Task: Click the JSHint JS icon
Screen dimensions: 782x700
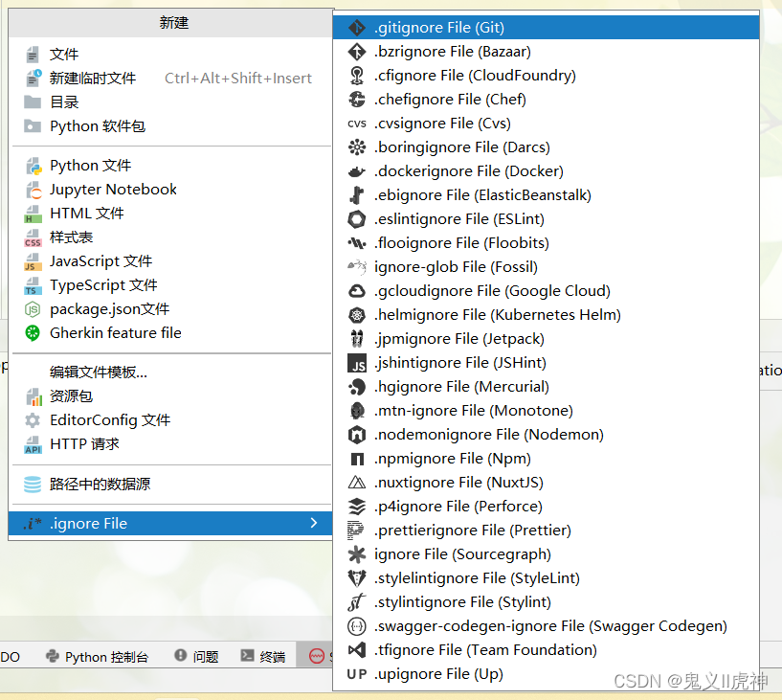Action: click(x=357, y=363)
